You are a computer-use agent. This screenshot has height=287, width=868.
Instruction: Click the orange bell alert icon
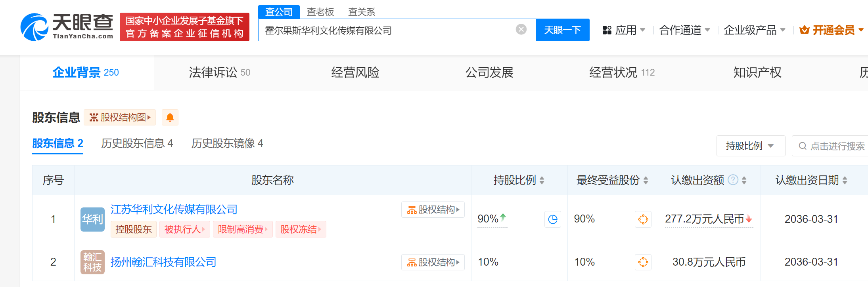point(170,118)
